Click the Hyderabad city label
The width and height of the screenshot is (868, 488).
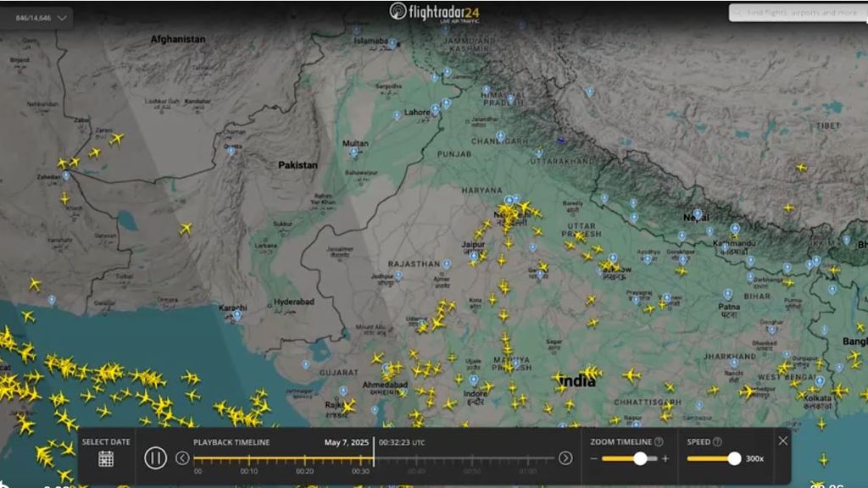[x=294, y=302]
